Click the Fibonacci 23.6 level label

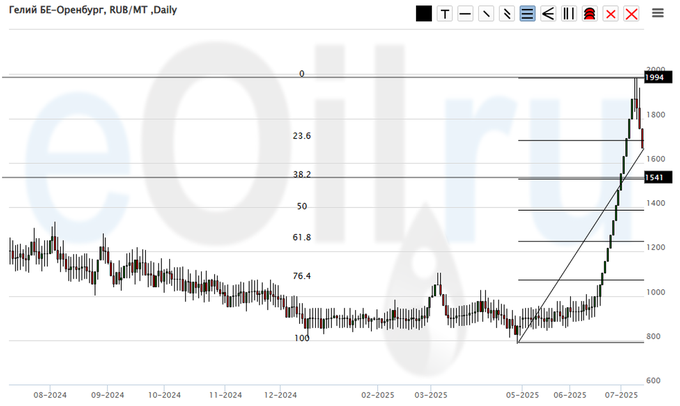(302, 136)
